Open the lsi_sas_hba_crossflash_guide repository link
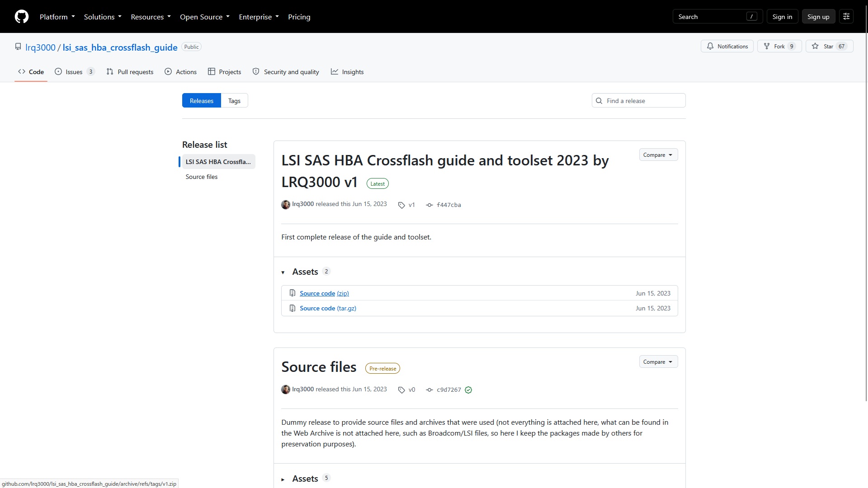Viewport: 868px width, 488px height. click(x=120, y=47)
